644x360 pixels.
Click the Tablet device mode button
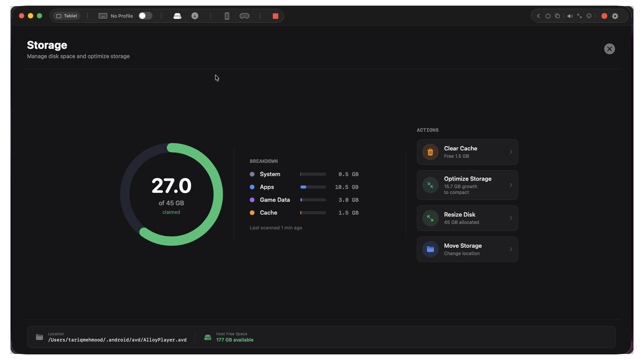point(67,16)
